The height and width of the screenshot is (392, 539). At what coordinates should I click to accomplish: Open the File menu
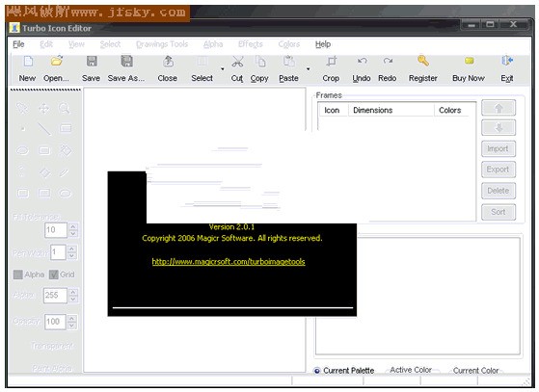click(x=18, y=44)
